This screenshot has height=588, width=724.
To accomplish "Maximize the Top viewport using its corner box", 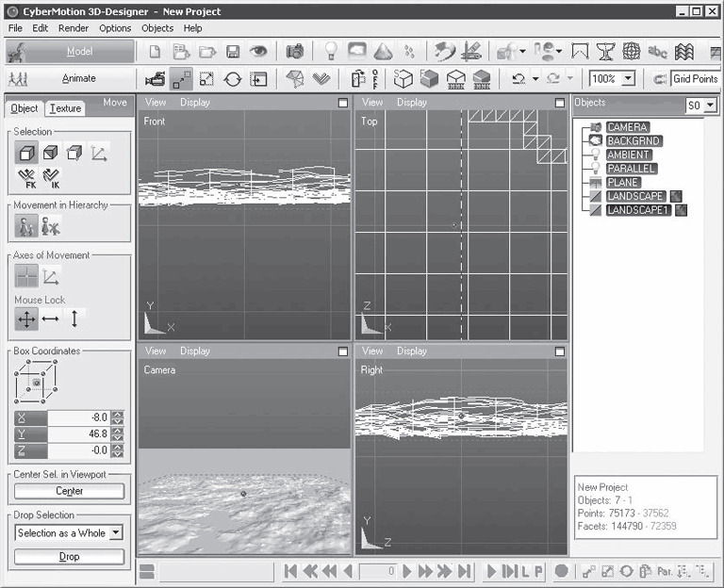I will [x=560, y=103].
